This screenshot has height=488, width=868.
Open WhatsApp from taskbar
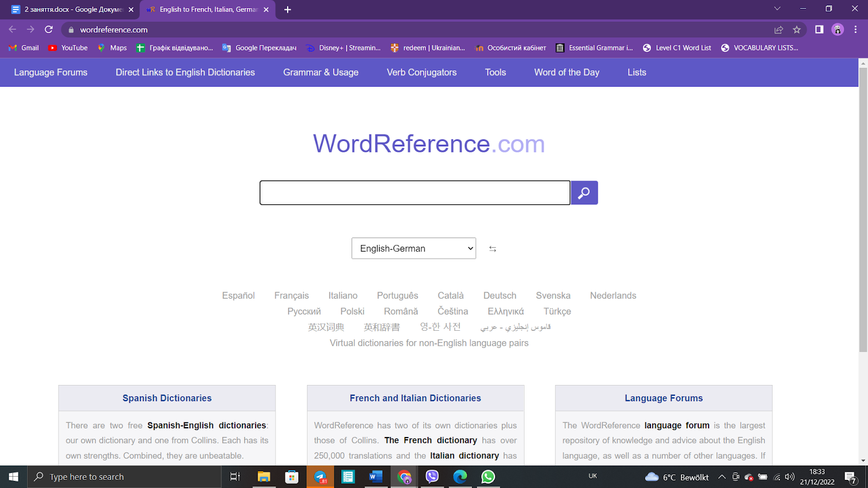(488, 477)
